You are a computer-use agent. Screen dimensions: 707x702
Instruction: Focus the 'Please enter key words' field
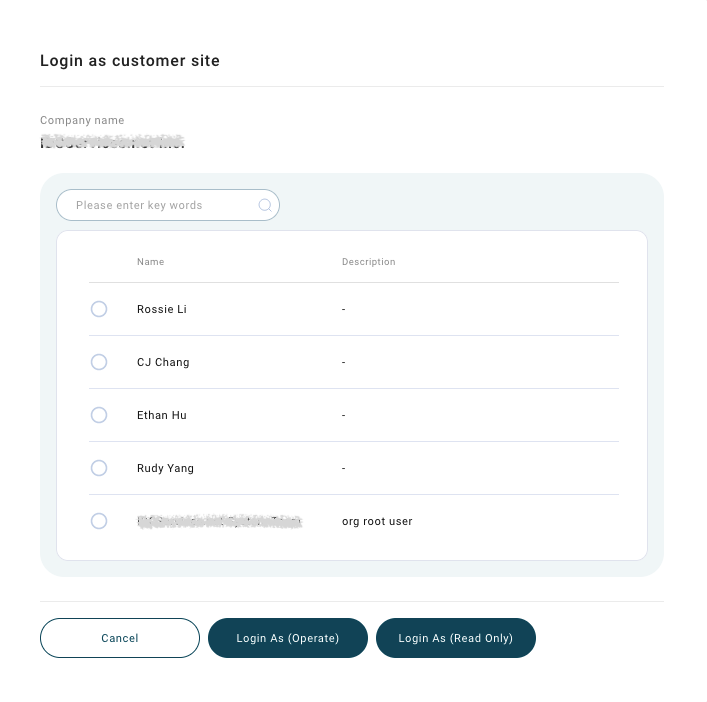coord(168,205)
